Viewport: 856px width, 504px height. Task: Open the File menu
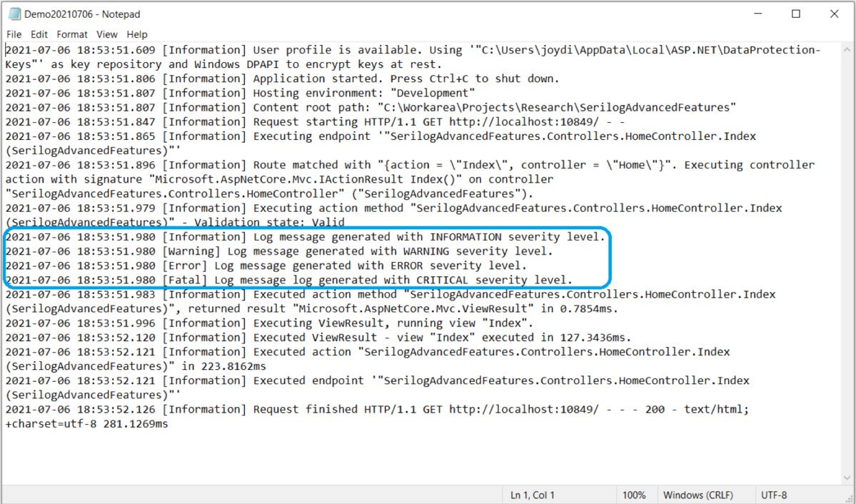[x=14, y=34]
